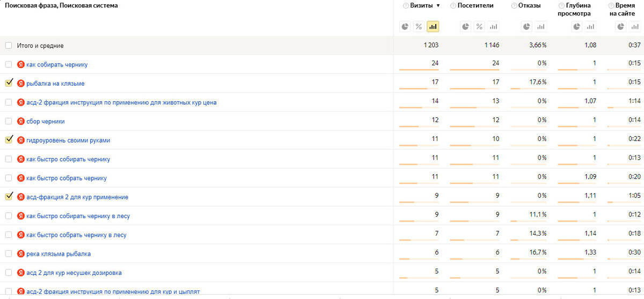
Task: Click the 'Поисковая фраза, Поисковая система' header
Action: (61, 5)
